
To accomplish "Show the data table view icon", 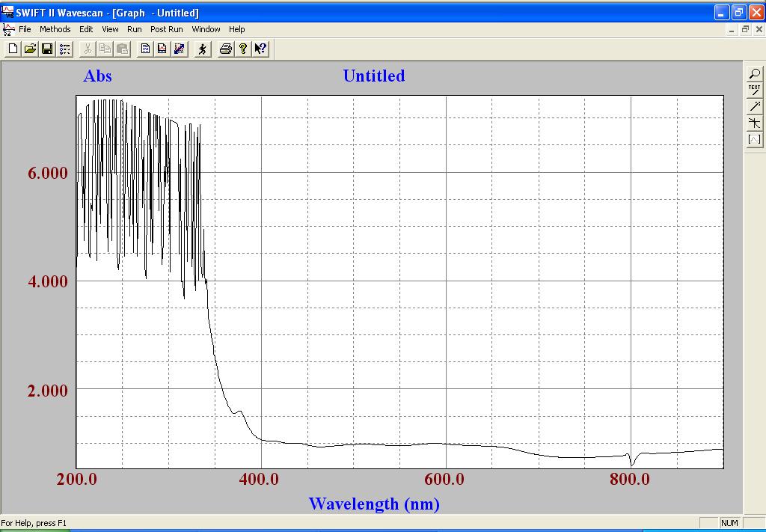I will click(x=145, y=49).
